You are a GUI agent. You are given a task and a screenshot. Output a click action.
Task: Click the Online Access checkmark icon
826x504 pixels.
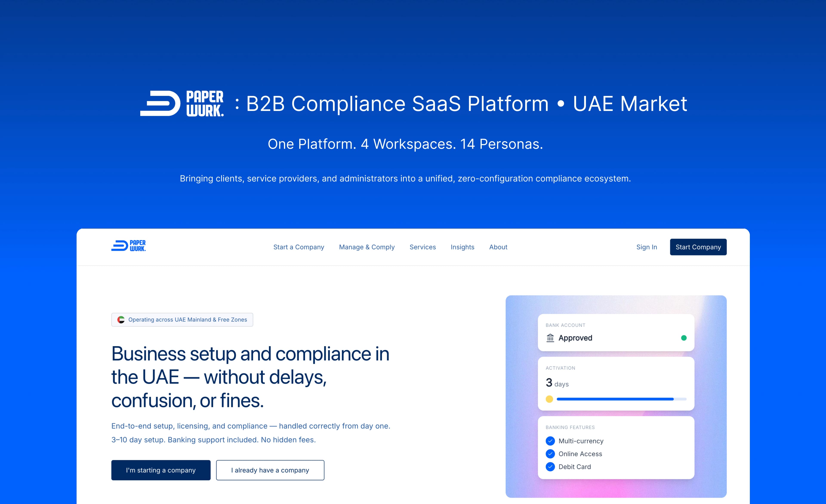coord(550,454)
